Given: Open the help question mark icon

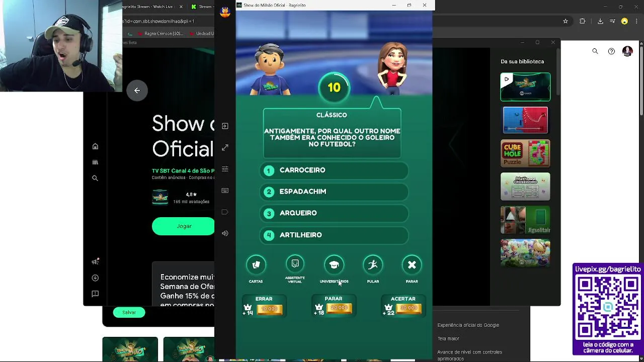Looking at the screenshot, I should 611,51.
